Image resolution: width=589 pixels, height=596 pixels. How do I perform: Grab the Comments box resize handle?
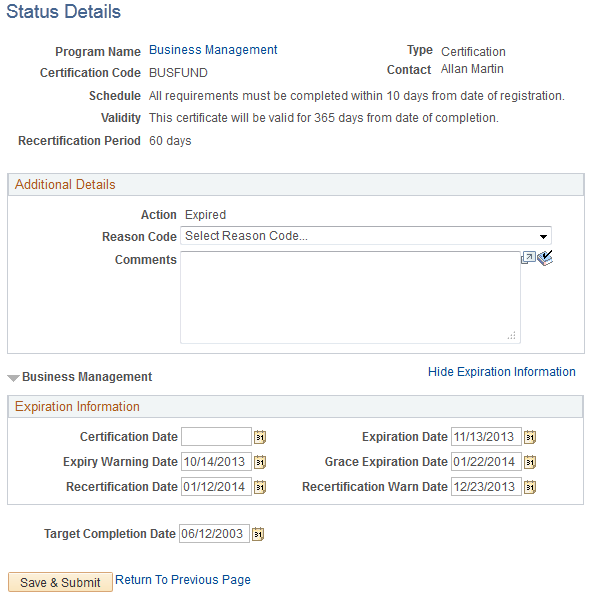click(x=511, y=335)
